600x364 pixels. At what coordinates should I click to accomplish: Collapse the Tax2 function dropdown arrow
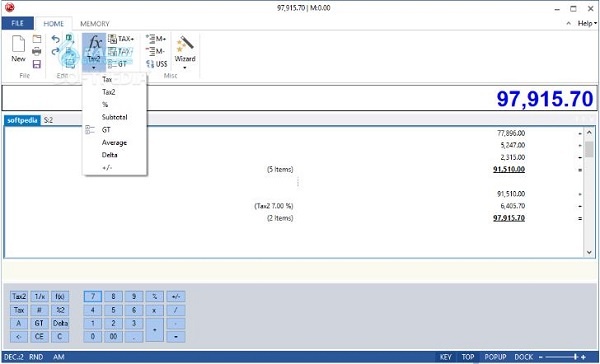[94, 68]
